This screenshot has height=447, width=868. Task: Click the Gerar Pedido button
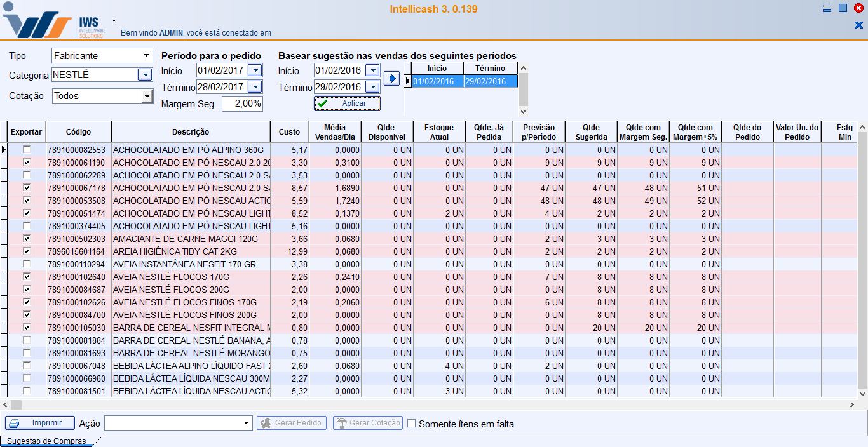pyautogui.click(x=292, y=423)
